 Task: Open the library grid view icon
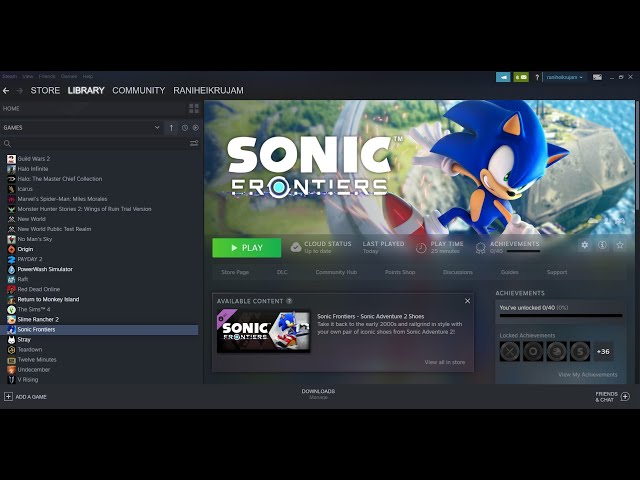point(194,109)
